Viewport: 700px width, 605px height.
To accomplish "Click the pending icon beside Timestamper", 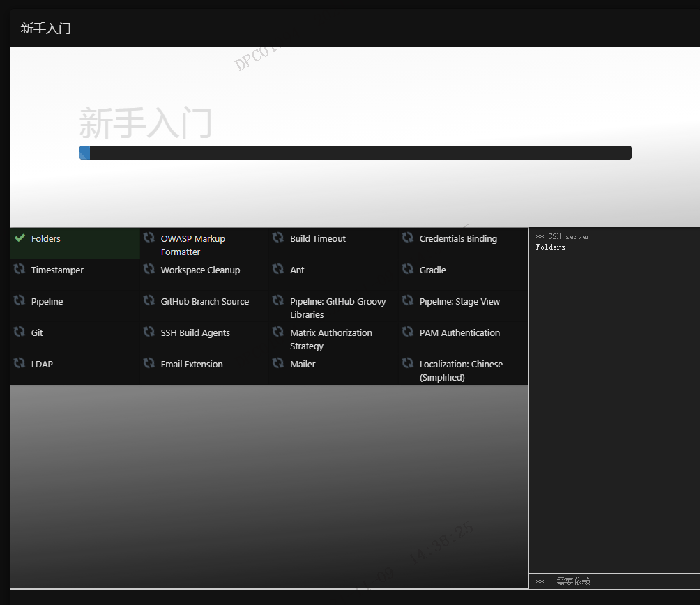I will coord(20,269).
